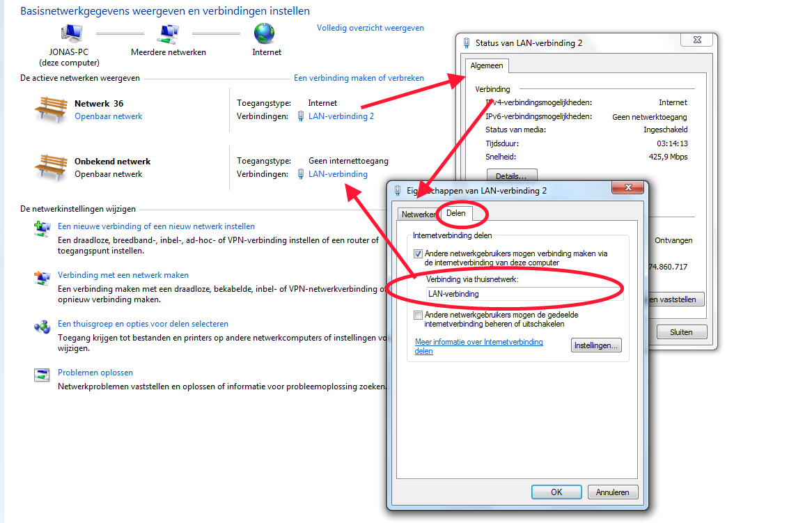Click the Instellingen... button
This screenshot has height=523, width=812.
[x=596, y=345]
